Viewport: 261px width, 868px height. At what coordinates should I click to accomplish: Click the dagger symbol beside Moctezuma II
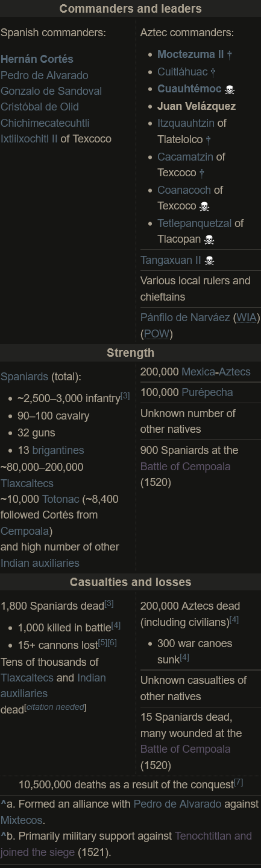click(229, 54)
